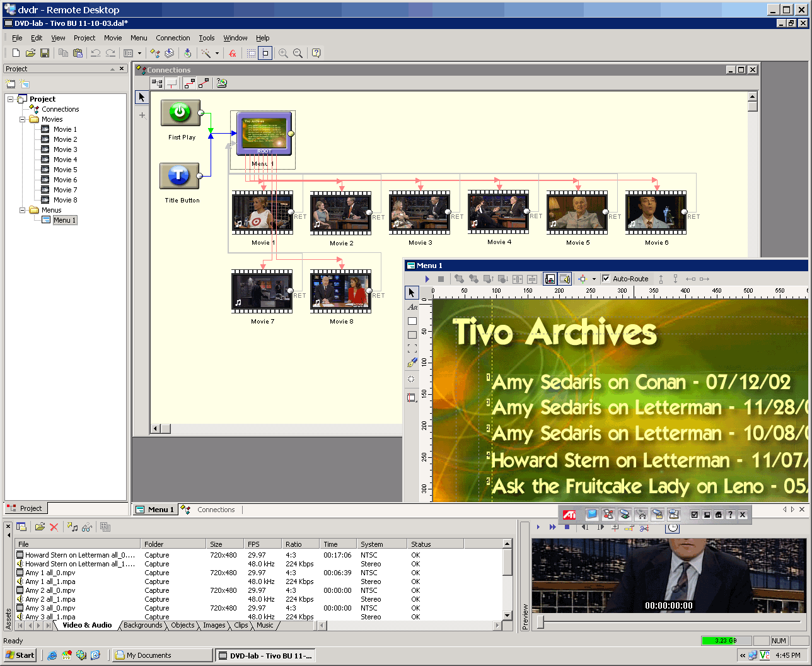This screenshot has width=812, height=666.
Task: Select the text tool in Menu editor
Action: tap(412, 307)
